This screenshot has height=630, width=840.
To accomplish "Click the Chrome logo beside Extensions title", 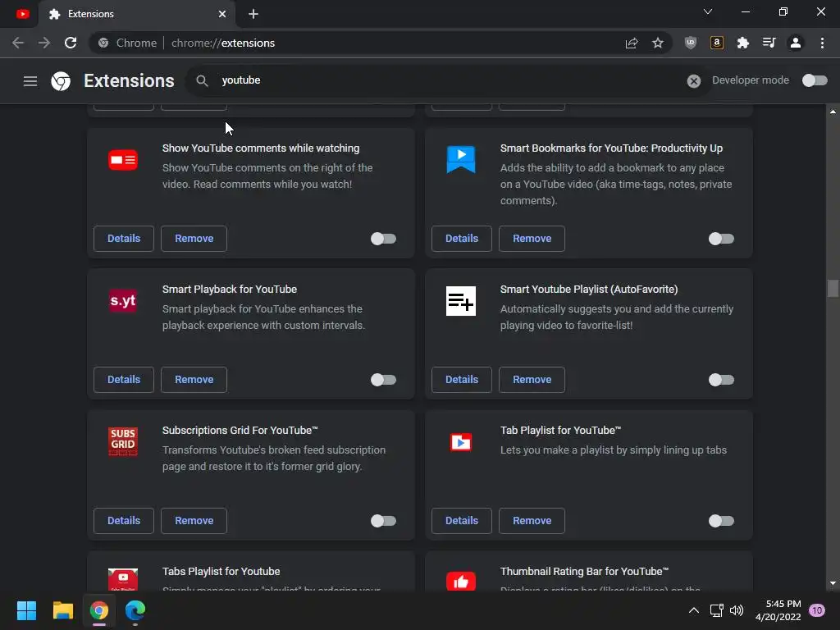I will (61, 81).
